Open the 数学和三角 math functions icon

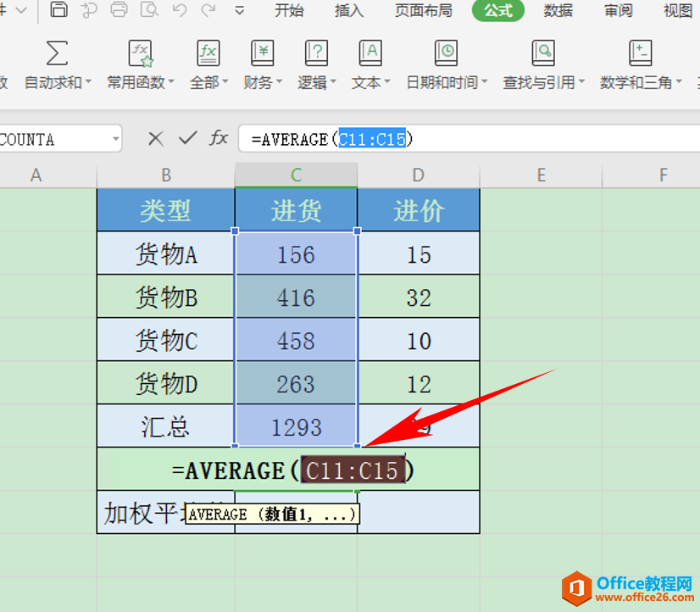[x=641, y=53]
